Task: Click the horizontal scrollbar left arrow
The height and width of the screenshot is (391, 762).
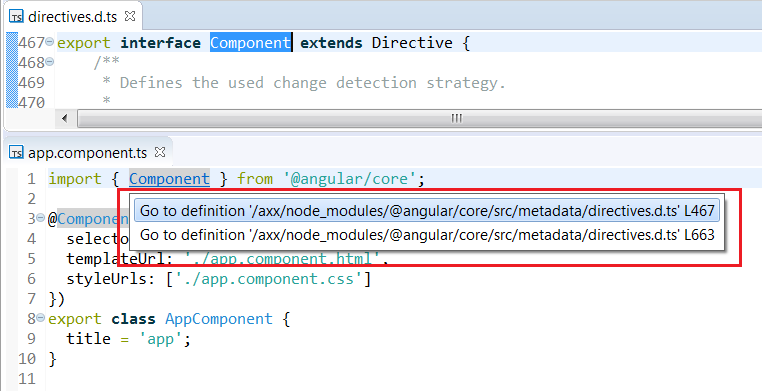Action: pos(65,118)
